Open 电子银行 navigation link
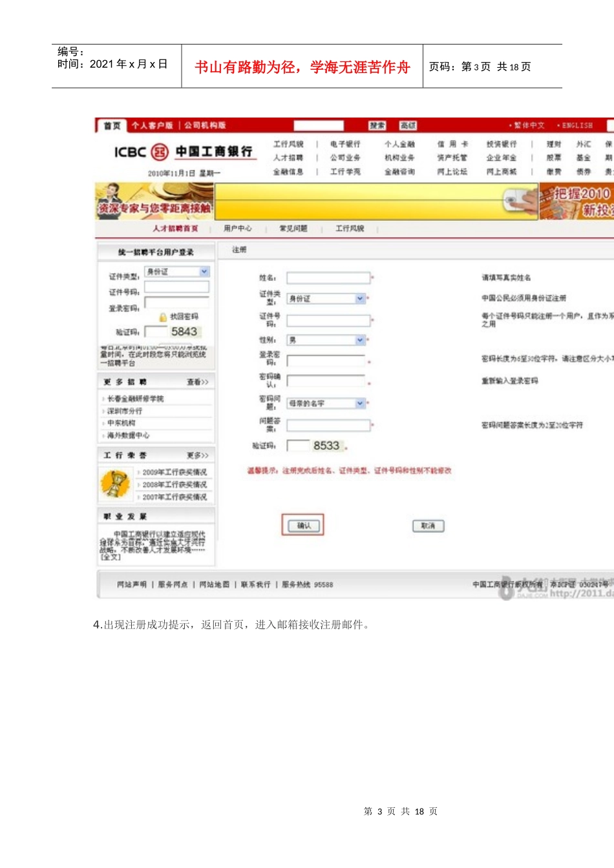Viewport: 614px width, 868px height. coord(345,144)
